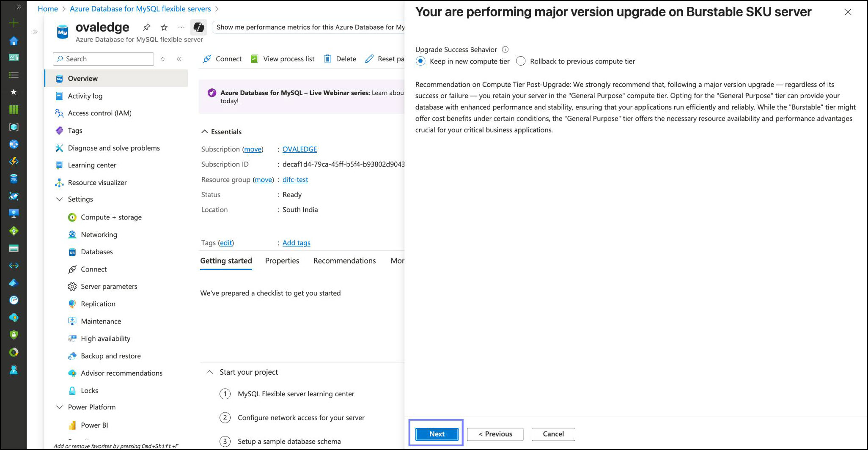Click the Connect plug icon in toolbar
This screenshot has width=868, height=450.
pyautogui.click(x=207, y=59)
